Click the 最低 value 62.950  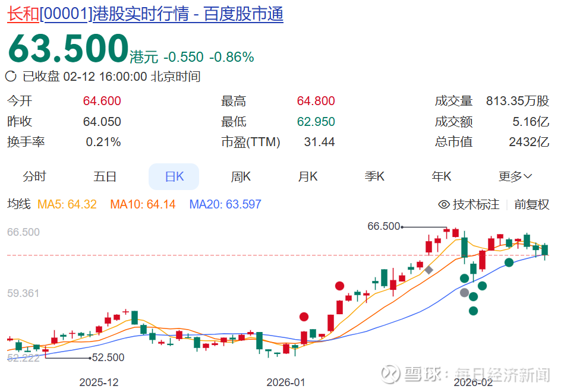[316, 121]
